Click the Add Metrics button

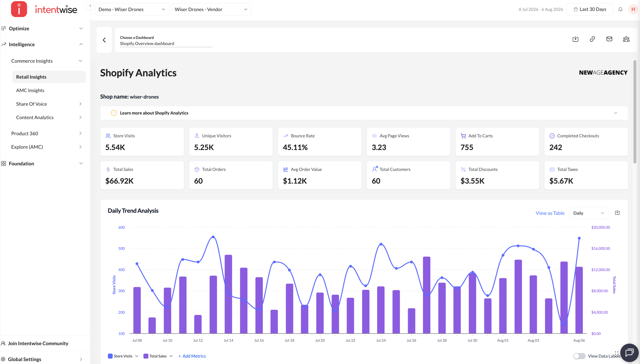192,356
